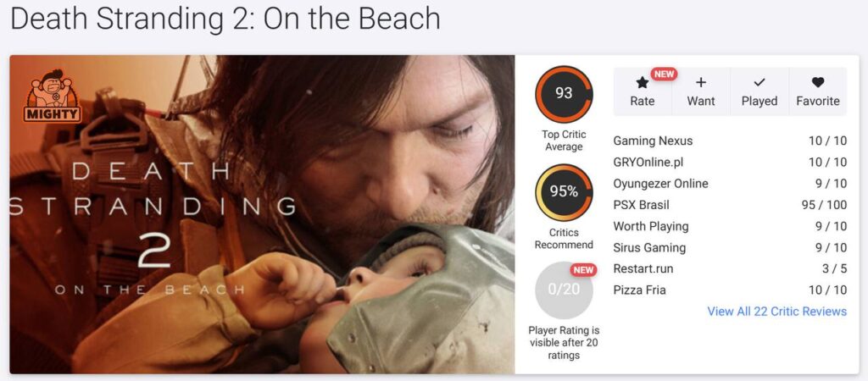Image resolution: width=868 pixels, height=381 pixels.
Task: Click the Mighty badge mascot icon
Action: pos(53,95)
